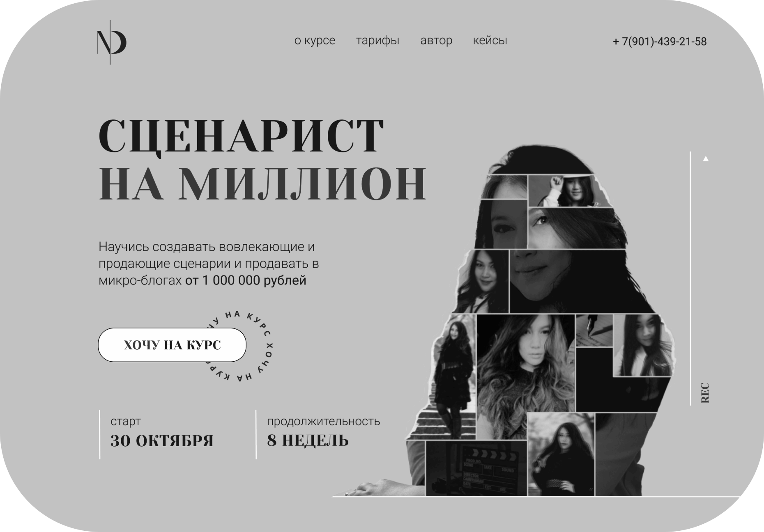Click the fountain pen writing photo
Viewport: 764px width, 532px height.
[594, 331]
